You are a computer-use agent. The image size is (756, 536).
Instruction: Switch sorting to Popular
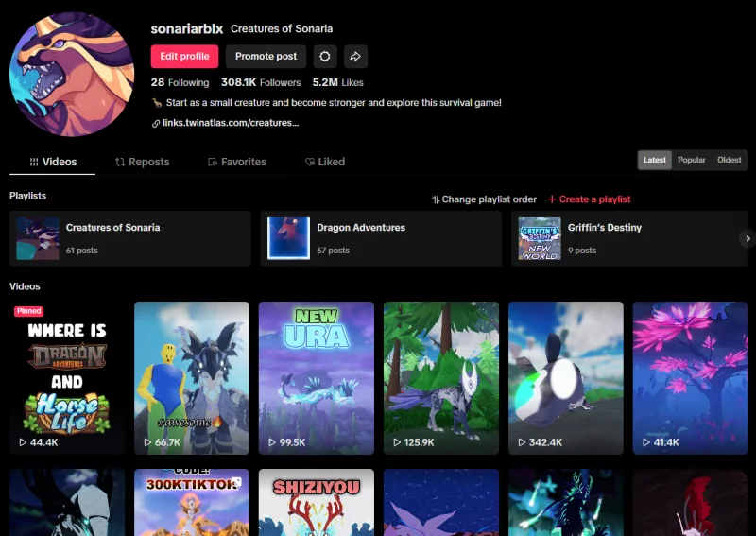click(x=692, y=160)
